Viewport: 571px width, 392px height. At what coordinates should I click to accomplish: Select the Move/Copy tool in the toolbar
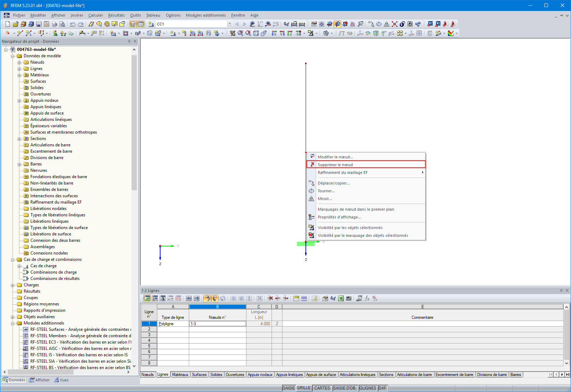(x=371, y=24)
